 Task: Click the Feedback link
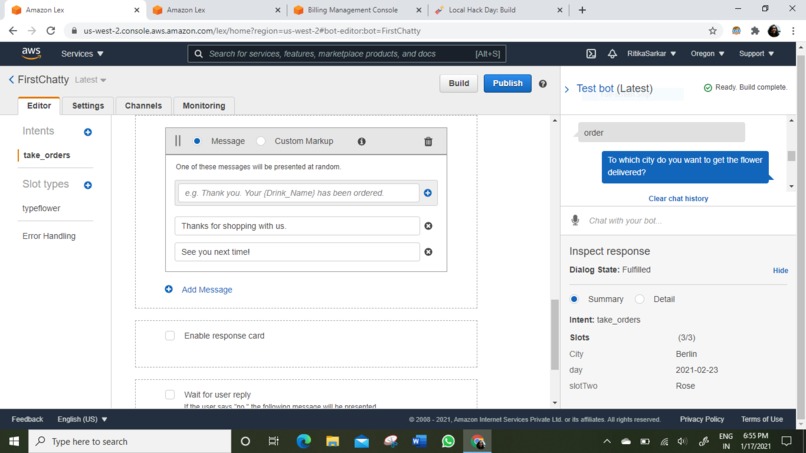[x=27, y=419]
